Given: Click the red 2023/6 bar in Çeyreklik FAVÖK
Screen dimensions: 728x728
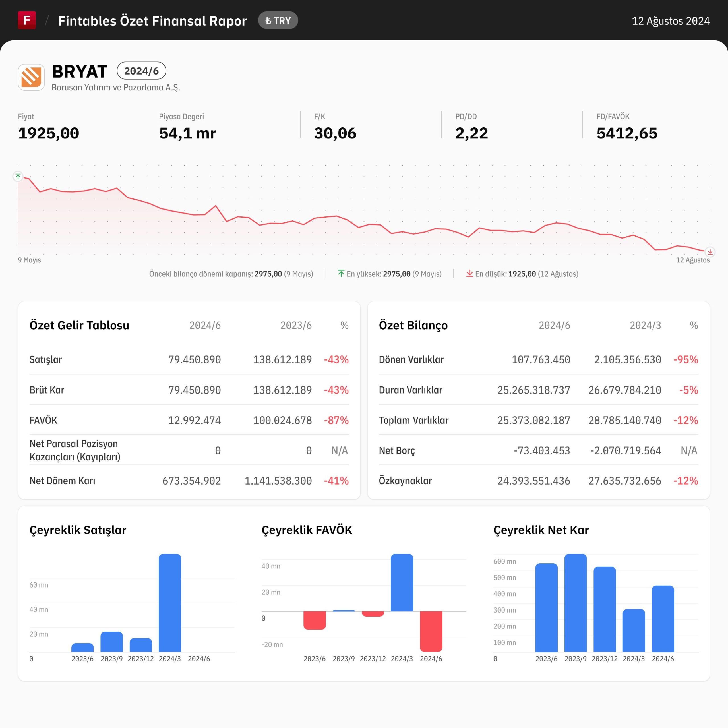Looking at the screenshot, I should pyautogui.click(x=315, y=620).
